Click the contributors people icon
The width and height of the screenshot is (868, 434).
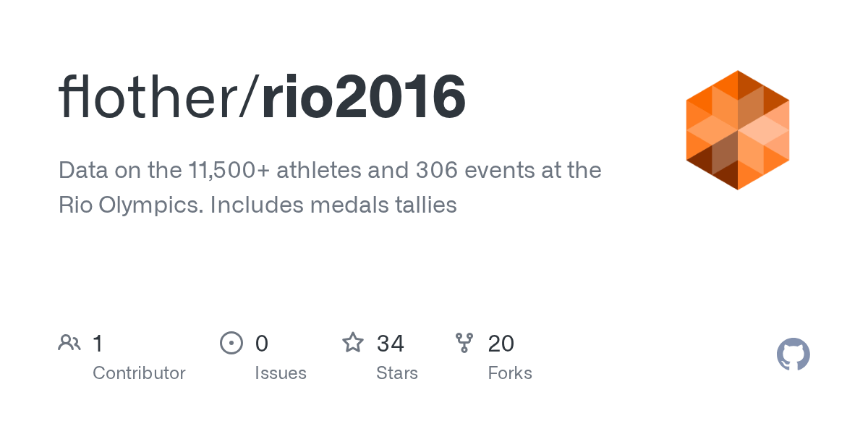click(x=69, y=343)
